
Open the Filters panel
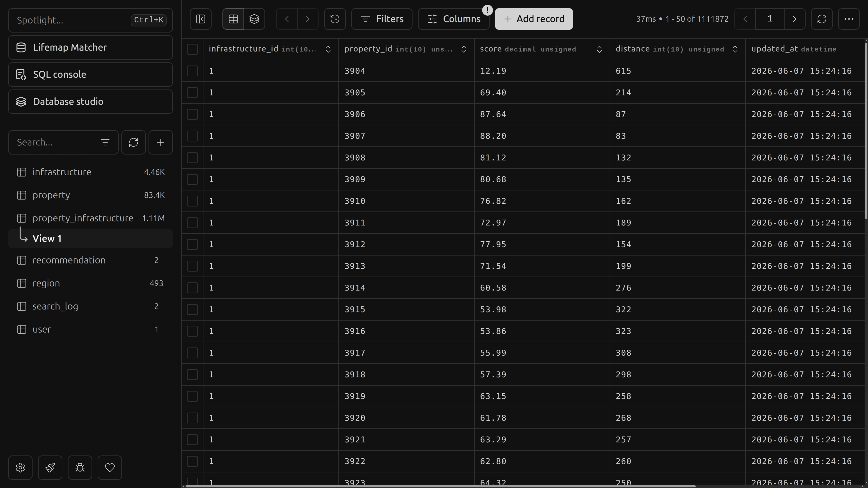[382, 19]
